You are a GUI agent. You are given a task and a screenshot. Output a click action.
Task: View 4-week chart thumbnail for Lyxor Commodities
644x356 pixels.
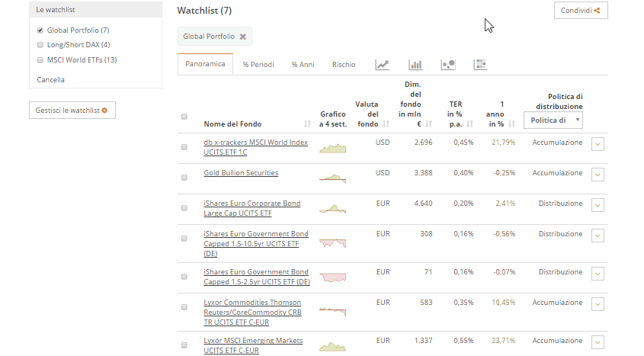(332, 312)
